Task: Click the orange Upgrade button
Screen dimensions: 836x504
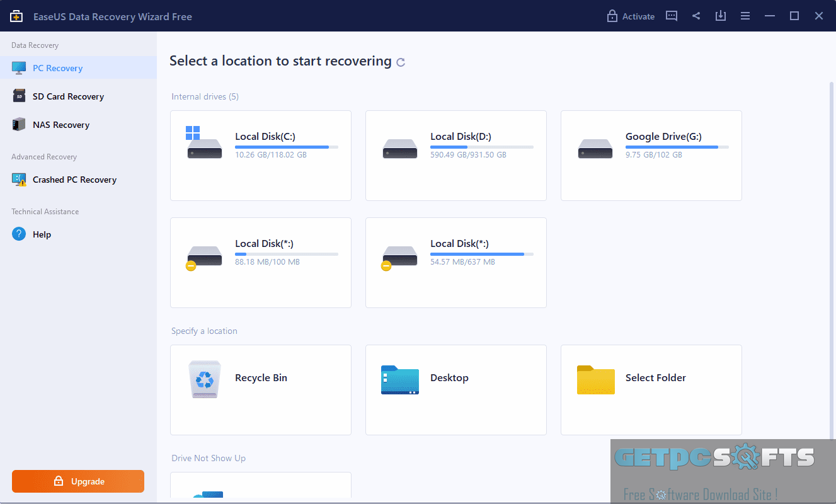Action: click(78, 481)
